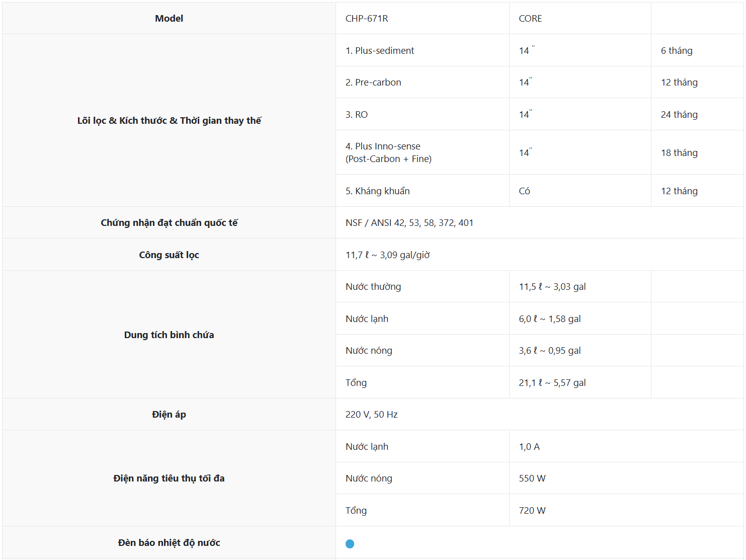
Task: Click the Plus-sediment filter entry
Action: pos(380,51)
